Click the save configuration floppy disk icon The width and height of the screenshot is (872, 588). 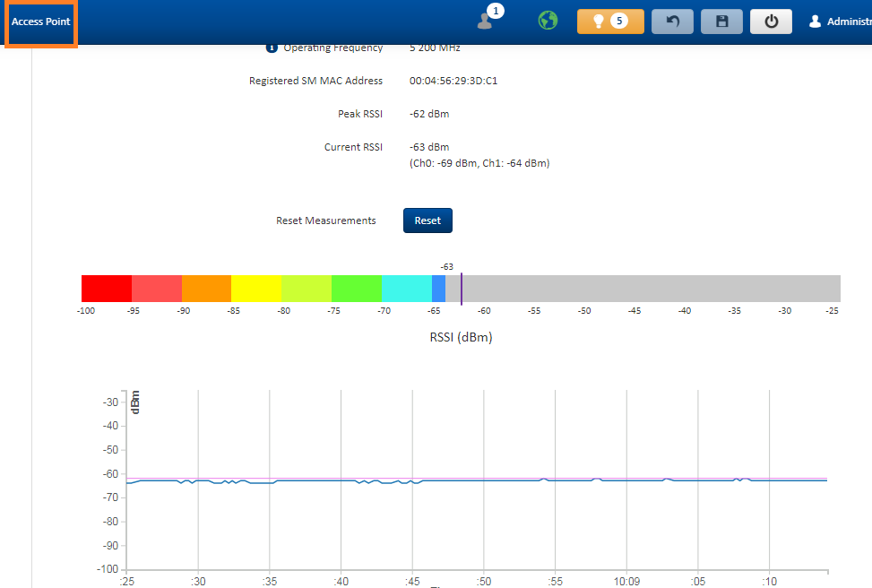(721, 22)
